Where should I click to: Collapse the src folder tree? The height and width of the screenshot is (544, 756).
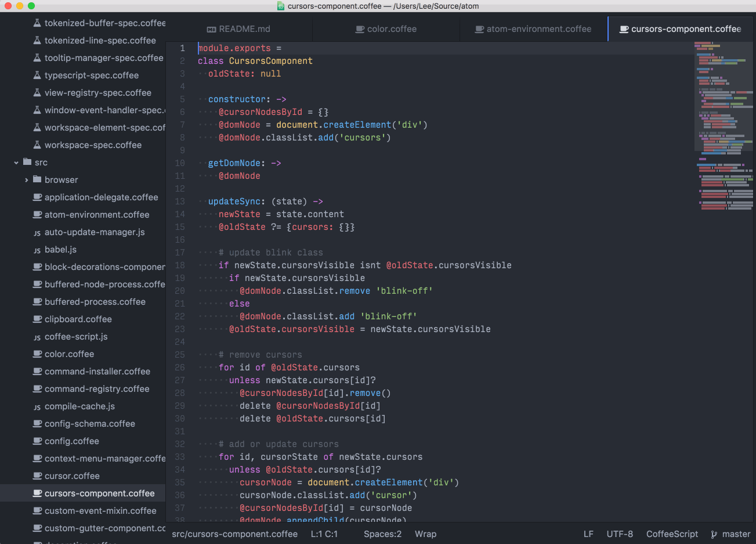coord(16,163)
